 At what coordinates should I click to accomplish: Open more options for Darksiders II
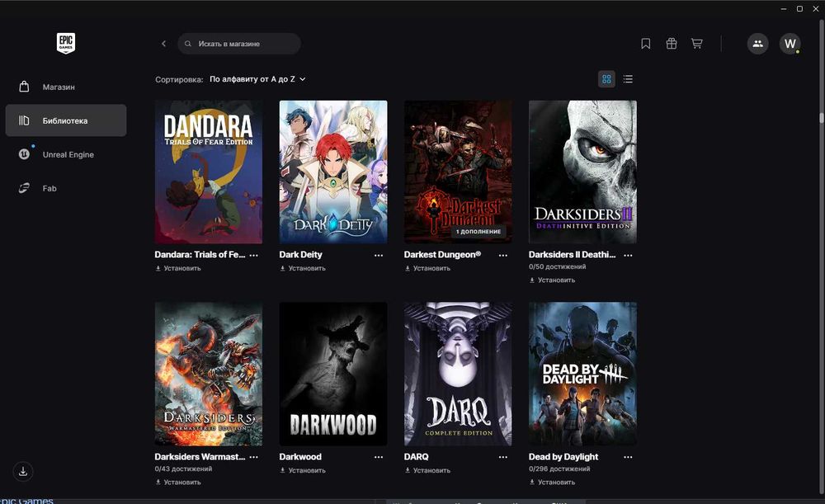628,255
